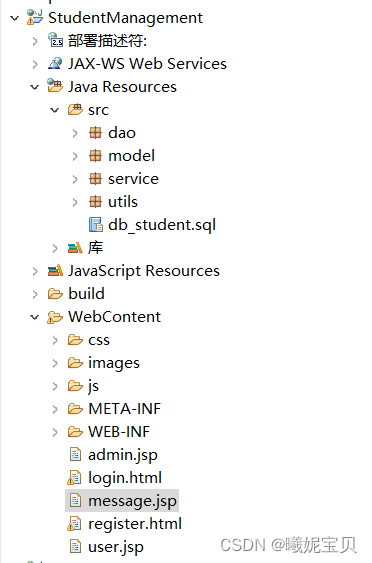
Task: Expand the build folder
Action: (x=35, y=294)
